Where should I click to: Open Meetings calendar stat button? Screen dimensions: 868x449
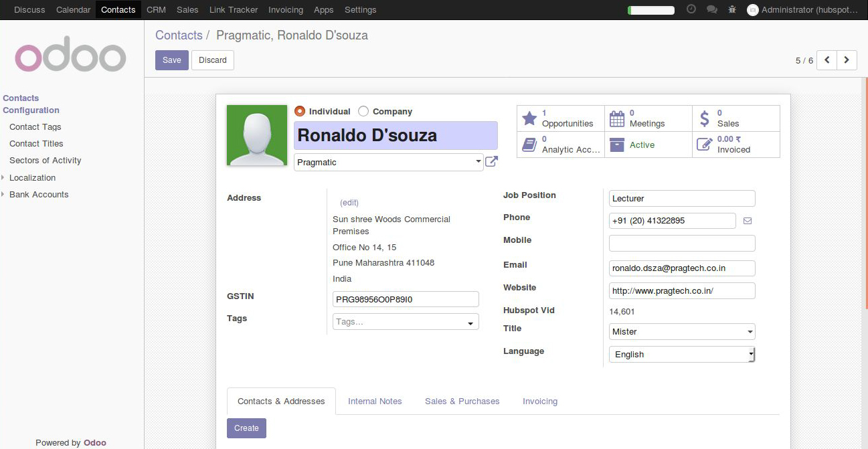[x=648, y=118]
